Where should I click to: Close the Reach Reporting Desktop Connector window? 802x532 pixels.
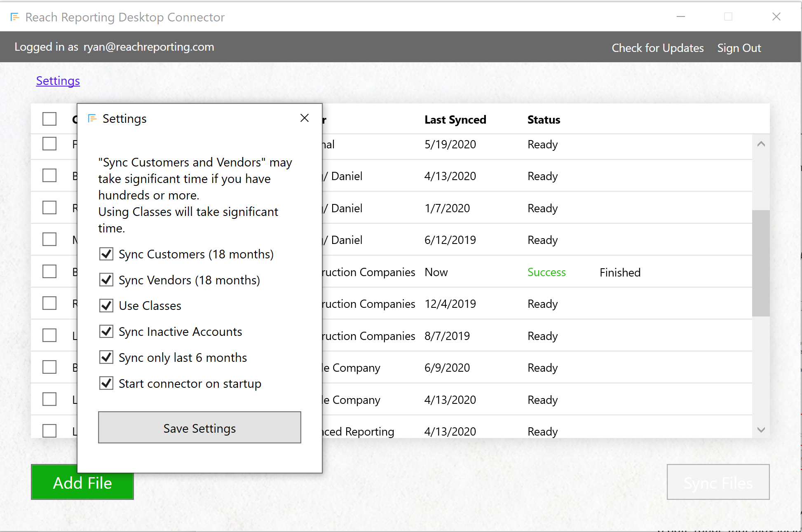[x=776, y=16]
